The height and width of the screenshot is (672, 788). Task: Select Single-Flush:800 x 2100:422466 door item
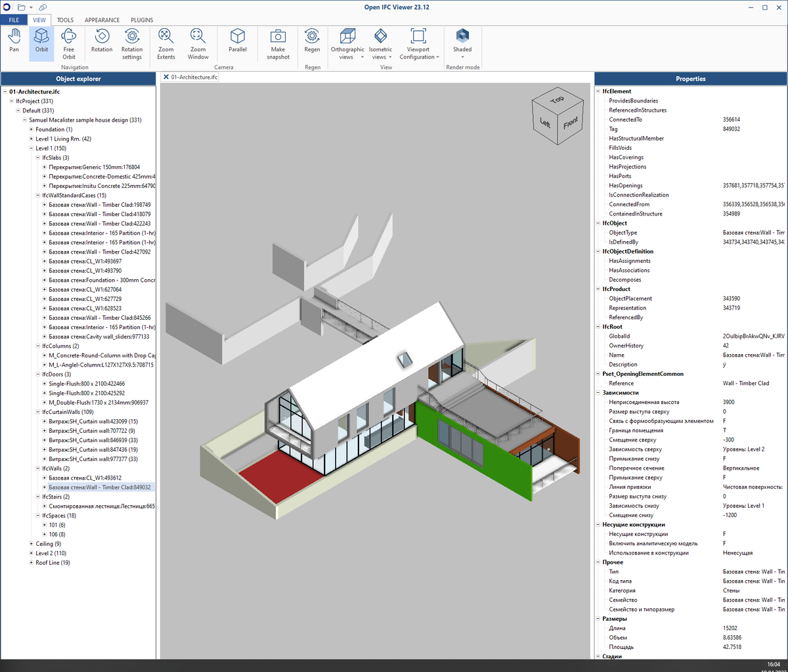tap(87, 384)
